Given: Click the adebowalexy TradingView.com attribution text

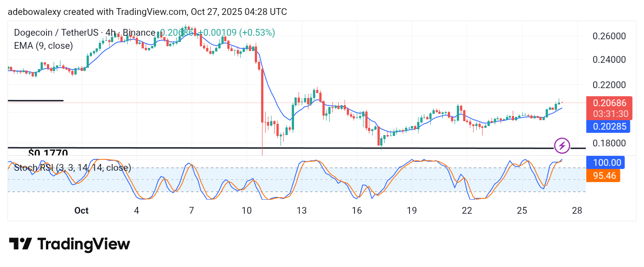Looking at the screenshot, I should (x=147, y=12).
